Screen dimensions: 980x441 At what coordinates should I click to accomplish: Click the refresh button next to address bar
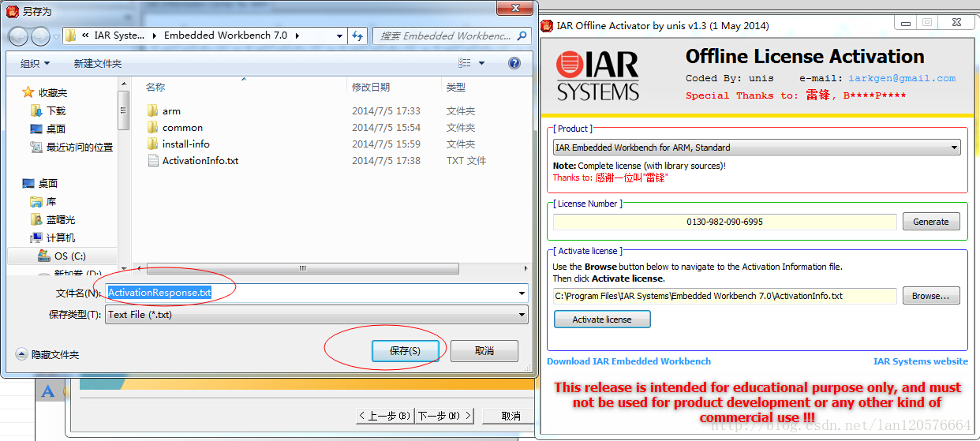[359, 36]
